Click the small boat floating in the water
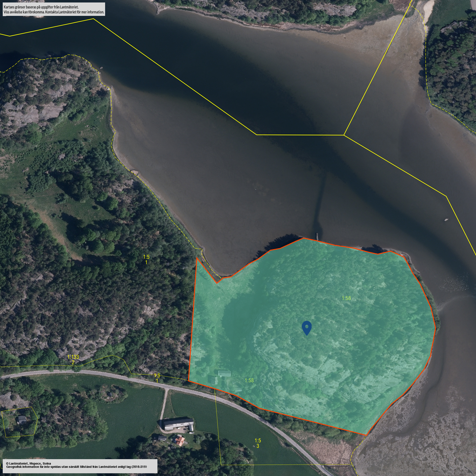 (446, 219)
